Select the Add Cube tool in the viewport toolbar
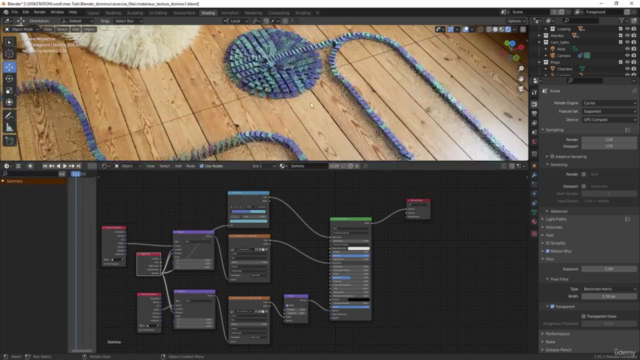This screenshot has width=640, height=360. pyautogui.click(x=9, y=141)
